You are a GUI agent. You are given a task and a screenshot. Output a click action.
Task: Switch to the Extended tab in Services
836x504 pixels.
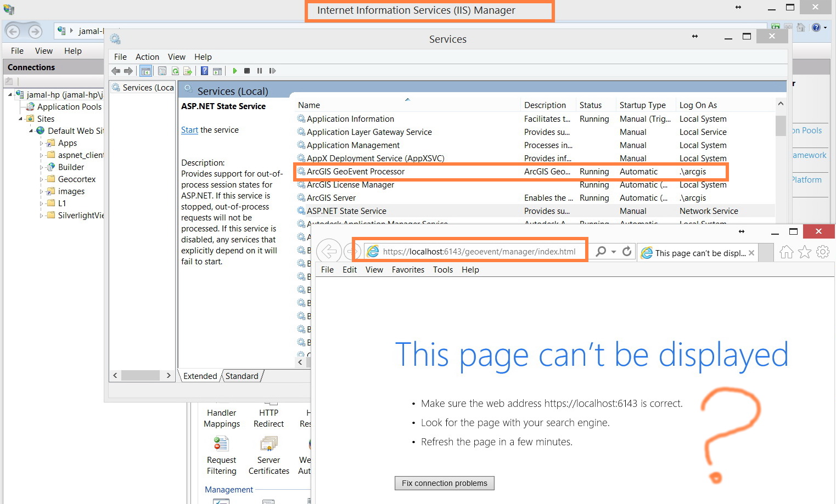200,376
